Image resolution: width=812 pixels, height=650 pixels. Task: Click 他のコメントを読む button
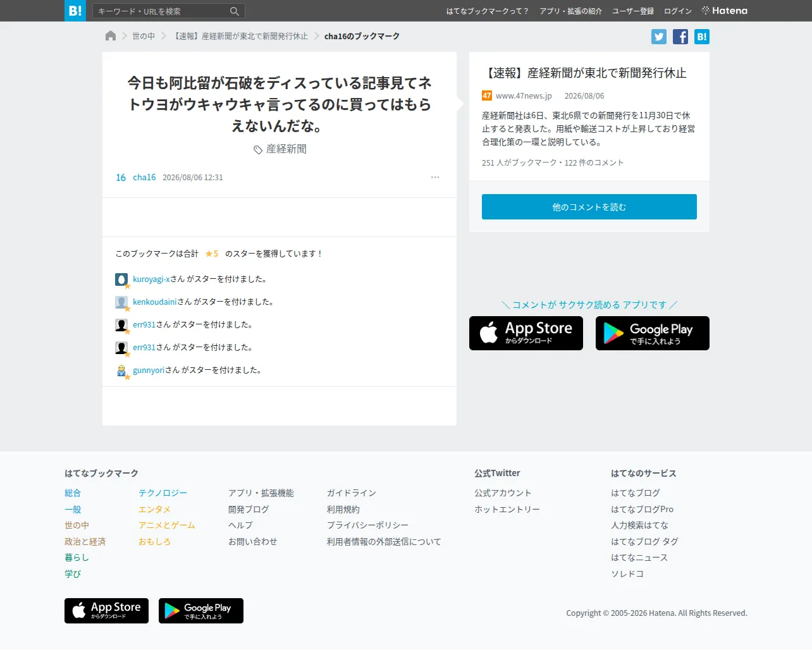pyautogui.click(x=589, y=207)
